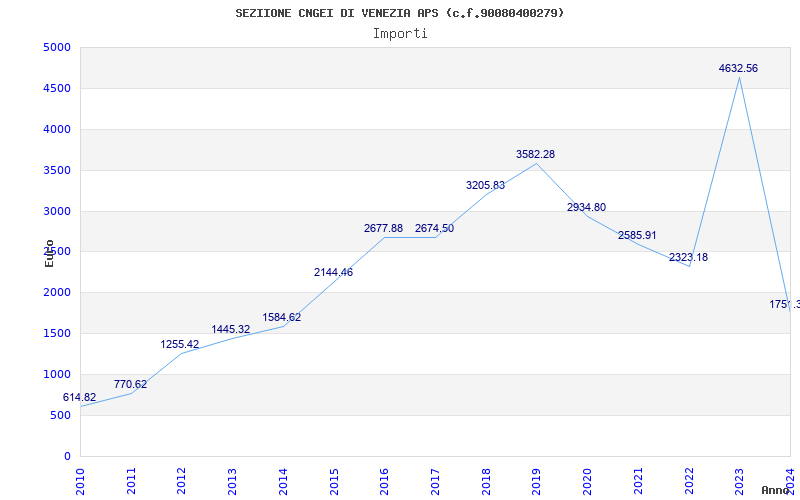Select the 3582.28 peak value label

click(535, 154)
